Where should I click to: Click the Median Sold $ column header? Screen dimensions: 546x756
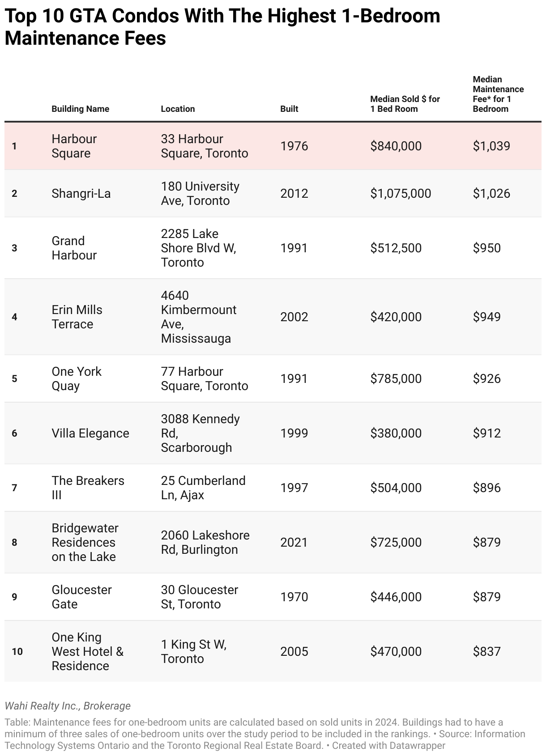pos(405,104)
